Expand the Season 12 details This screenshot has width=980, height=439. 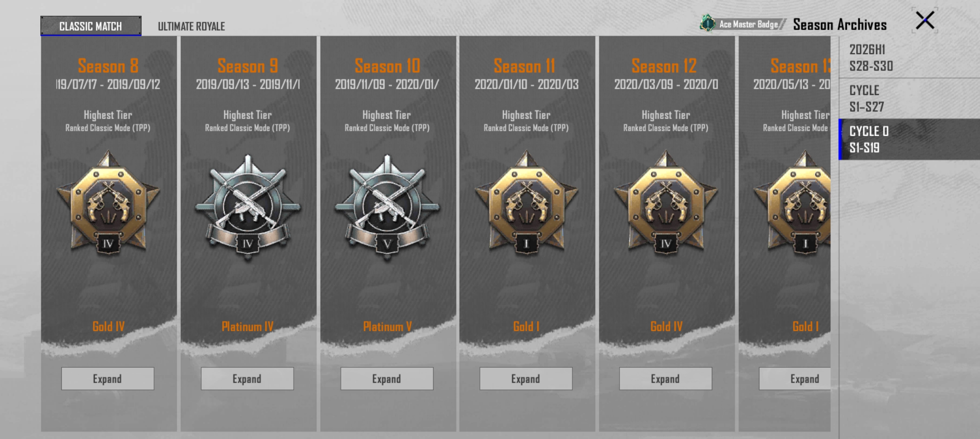(666, 379)
